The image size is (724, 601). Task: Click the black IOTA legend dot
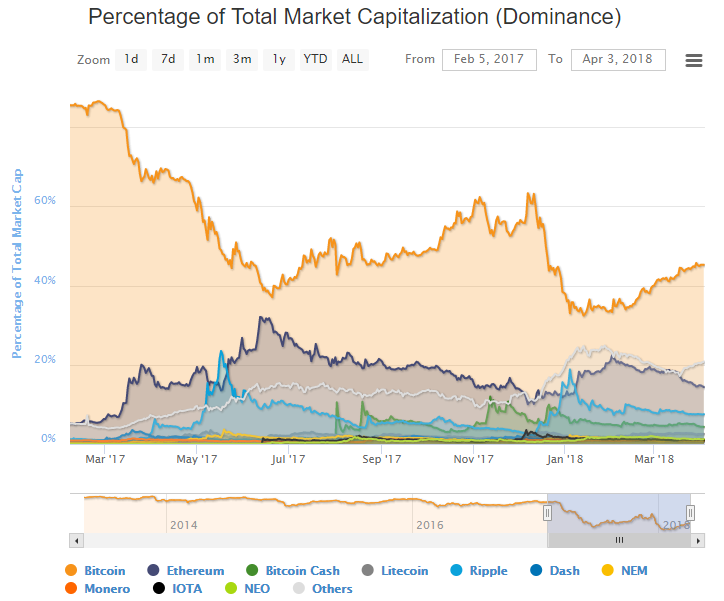158,589
